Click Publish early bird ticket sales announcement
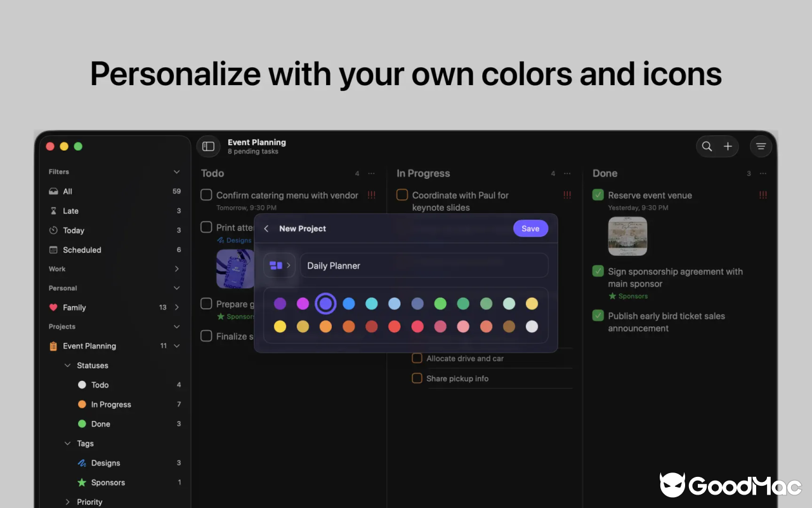Screen dimensions: 812x508 (666, 322)
